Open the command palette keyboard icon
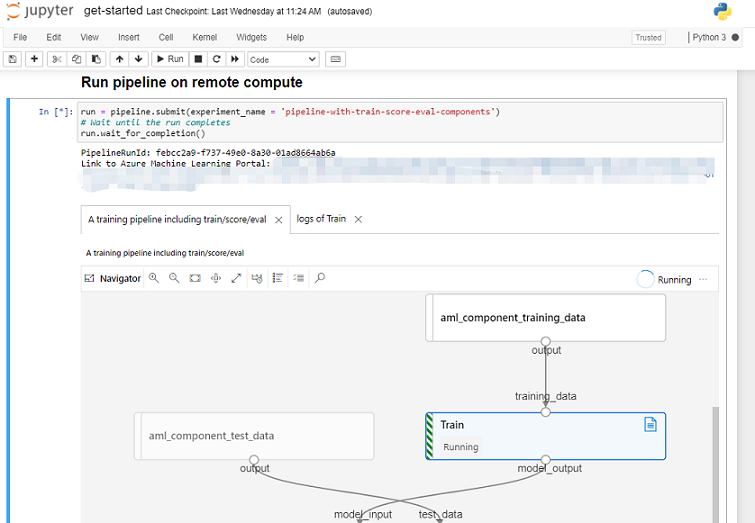The width and height of the screenshot is (755, 523). [336, 59]
